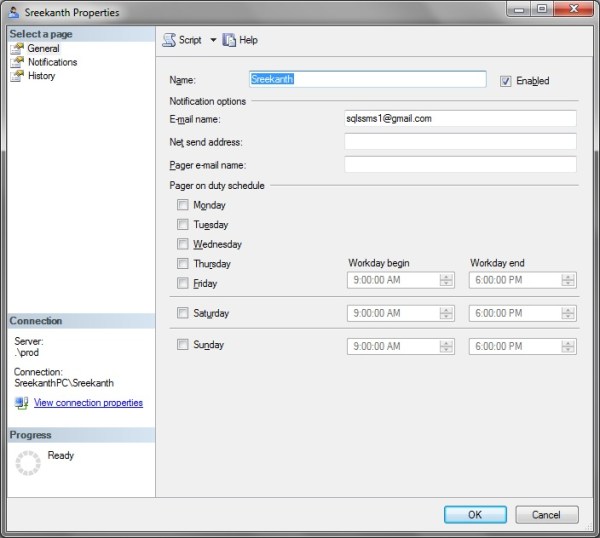Click the Ready progress spinner icon
The width and height of the screenshot is (600, 538).
[x=29, y=462]
